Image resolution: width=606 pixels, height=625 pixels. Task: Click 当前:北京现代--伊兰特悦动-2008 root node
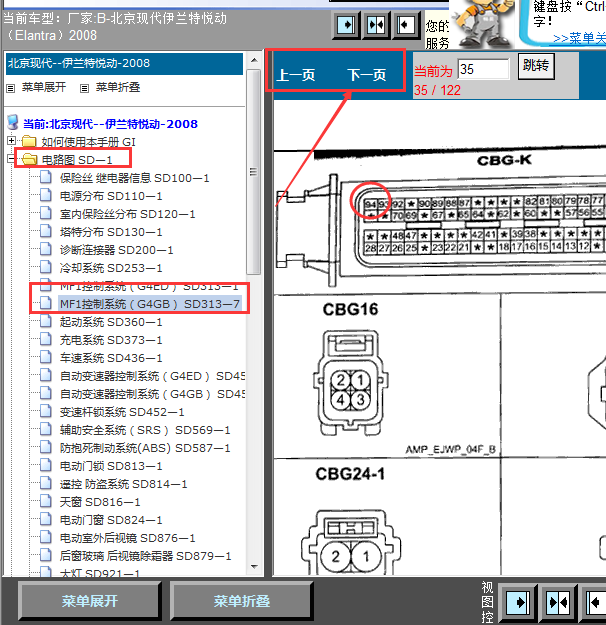pyautogui.click(x=110, y=124)
